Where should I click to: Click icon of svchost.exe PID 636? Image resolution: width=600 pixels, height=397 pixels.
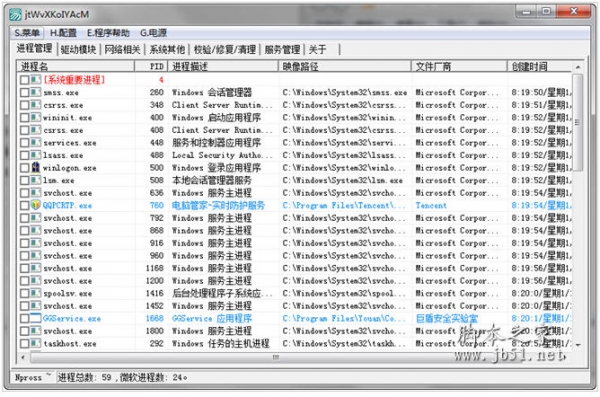[x=36, y=193]
